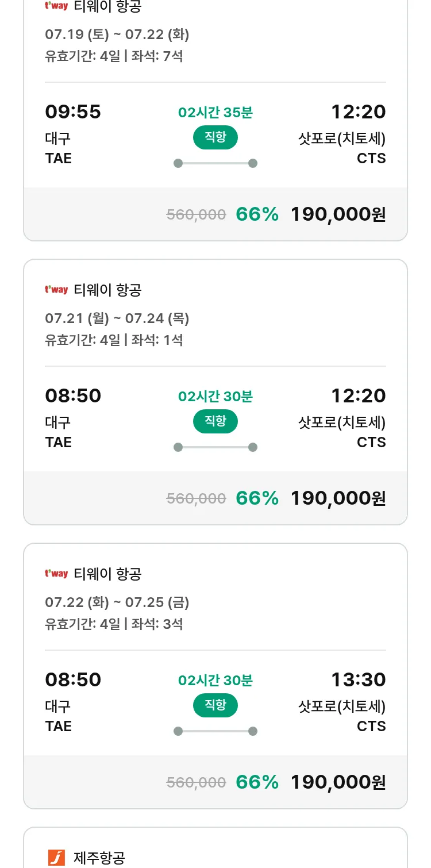This screenshot has height=868, width=431.
Task: Click the 유효기간 4일, 좌석 7석 text
Action: point(114,56)
